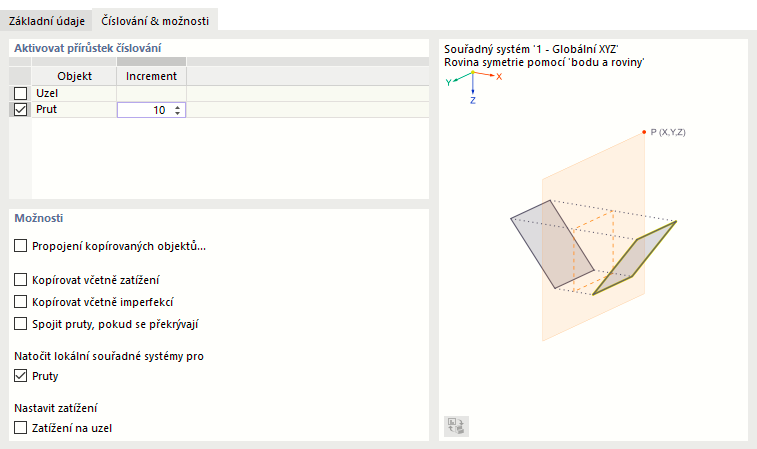Click the Increment column header
This screenshot has width=757, height=449.
tap(151, 76)
